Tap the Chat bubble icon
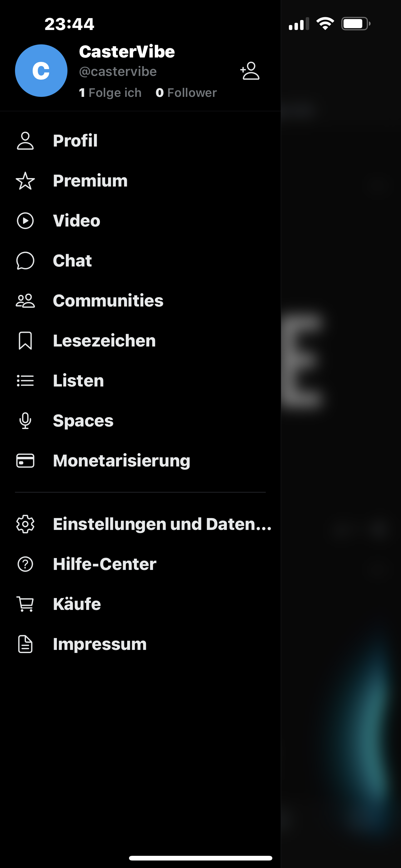Screen dimensions: 401x868 tap(25, 261)
